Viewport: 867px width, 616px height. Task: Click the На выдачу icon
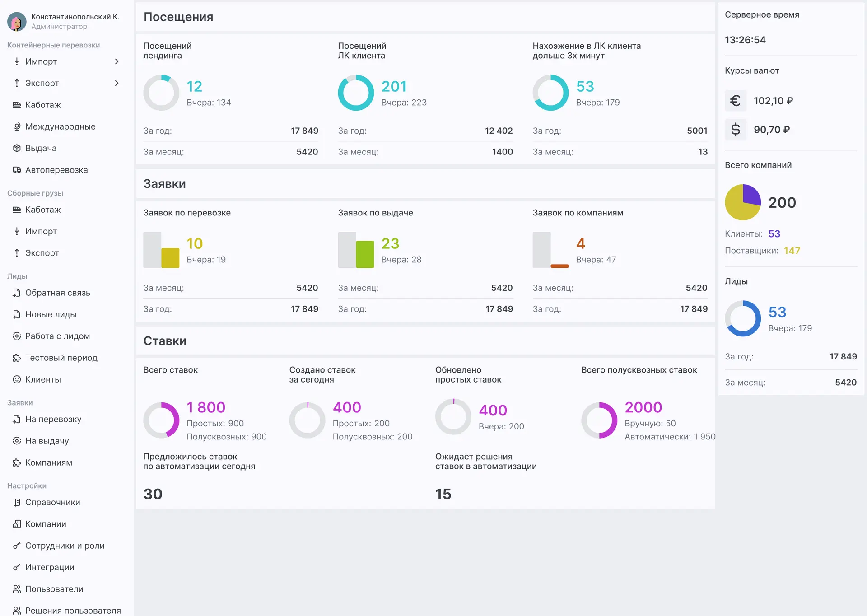[x=17, y=441]
